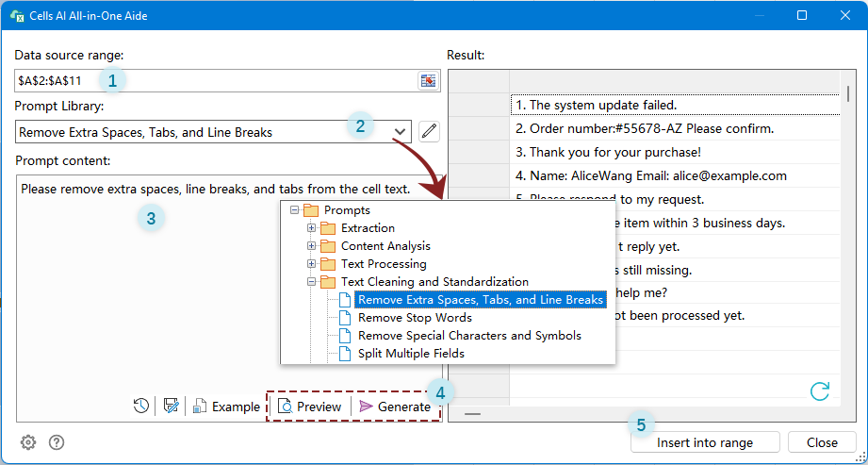The width and height of the screenshot is (868, 465).
Task: Click the Data source range input field
Action: click(x=216, y=81)
